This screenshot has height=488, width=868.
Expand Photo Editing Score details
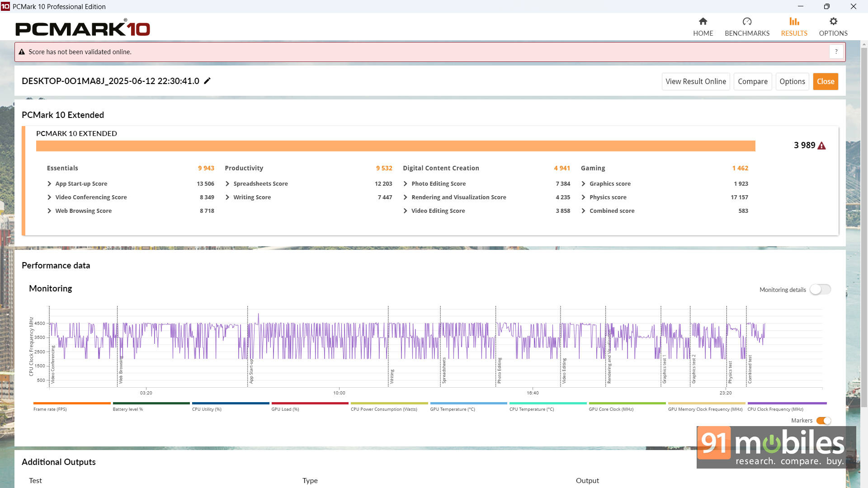406,184
